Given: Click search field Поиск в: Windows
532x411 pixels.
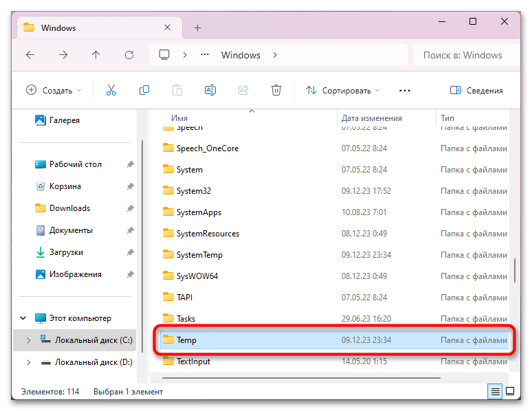Looking at the screenshot, I should [x=466, y=55].
